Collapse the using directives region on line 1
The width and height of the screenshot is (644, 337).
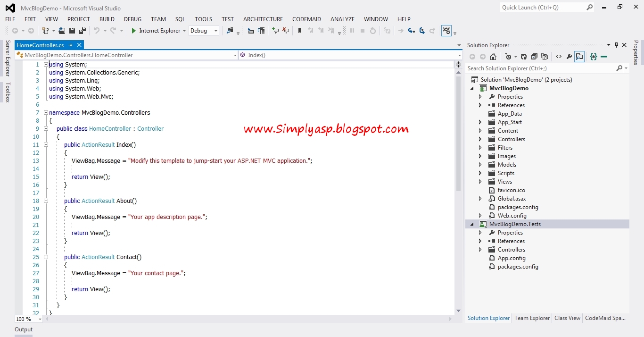(x=45, y=64)
